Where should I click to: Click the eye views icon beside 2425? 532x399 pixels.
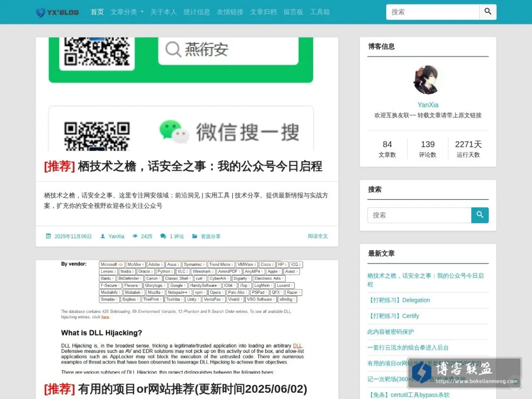point(135,236)
